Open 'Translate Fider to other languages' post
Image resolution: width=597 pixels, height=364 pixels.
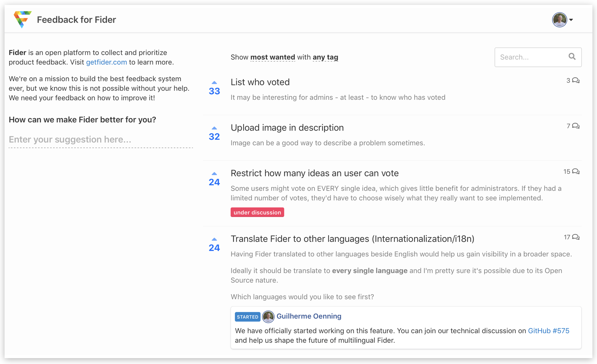353,239
